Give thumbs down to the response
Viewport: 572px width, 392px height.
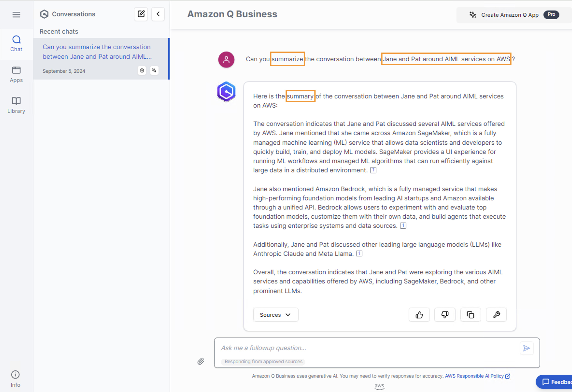[x=444, y=314]
